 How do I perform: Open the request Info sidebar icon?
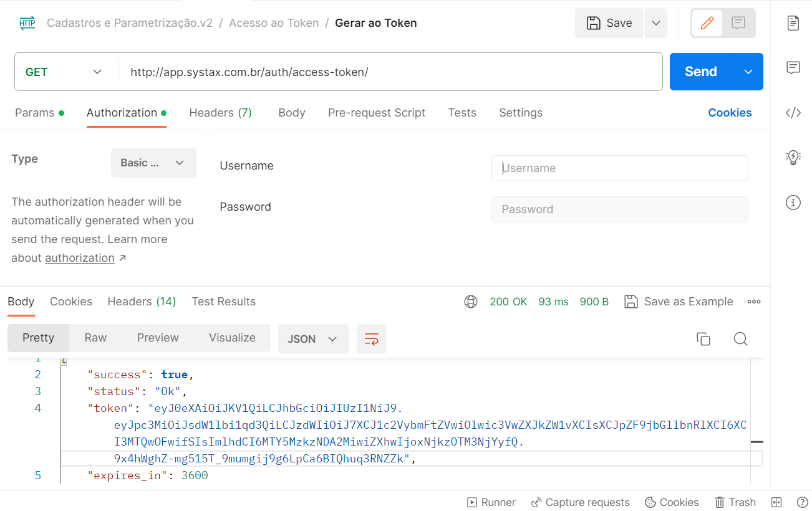[x=793, y=203]
